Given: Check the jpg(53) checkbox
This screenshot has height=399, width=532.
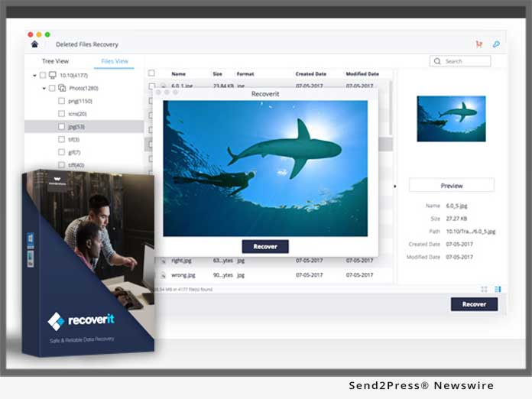Looking at the screenshot, I should tap(62, 127).
